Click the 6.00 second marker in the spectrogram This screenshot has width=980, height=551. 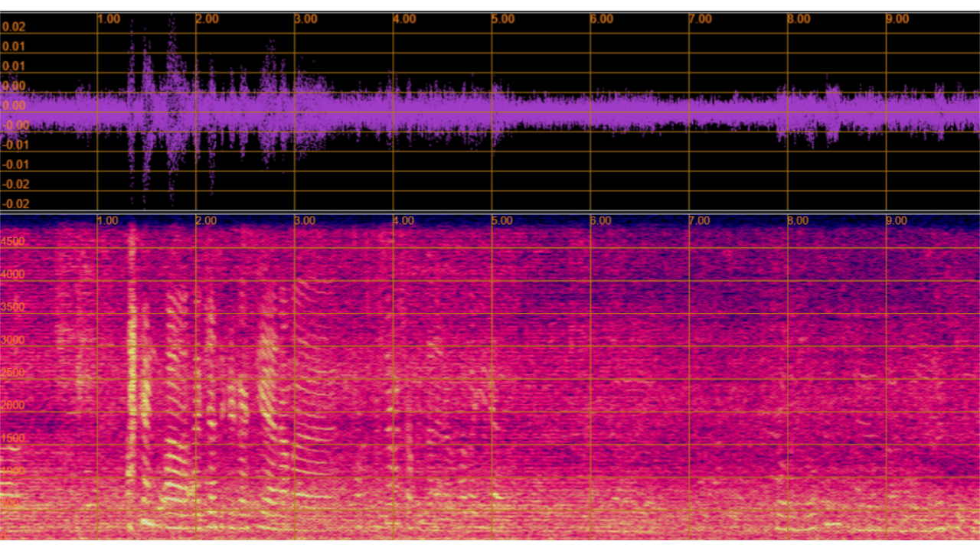click(600, 220)
